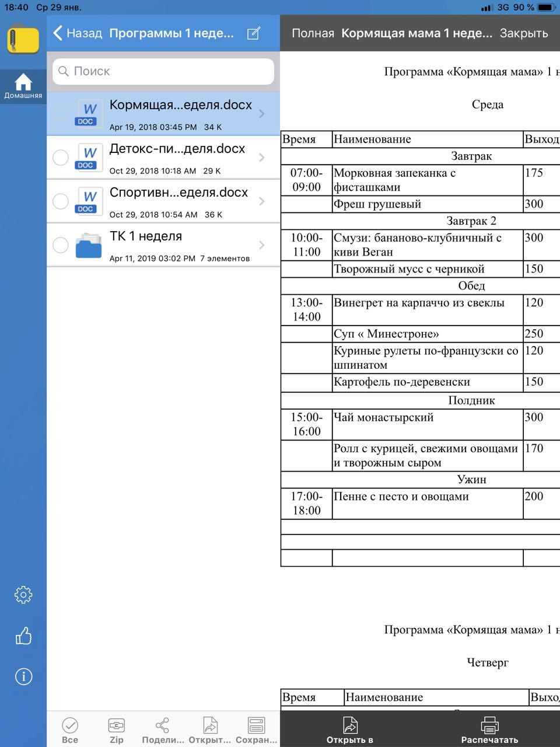
Task: Print document via Распечатать
Action: tap(489, 730)
